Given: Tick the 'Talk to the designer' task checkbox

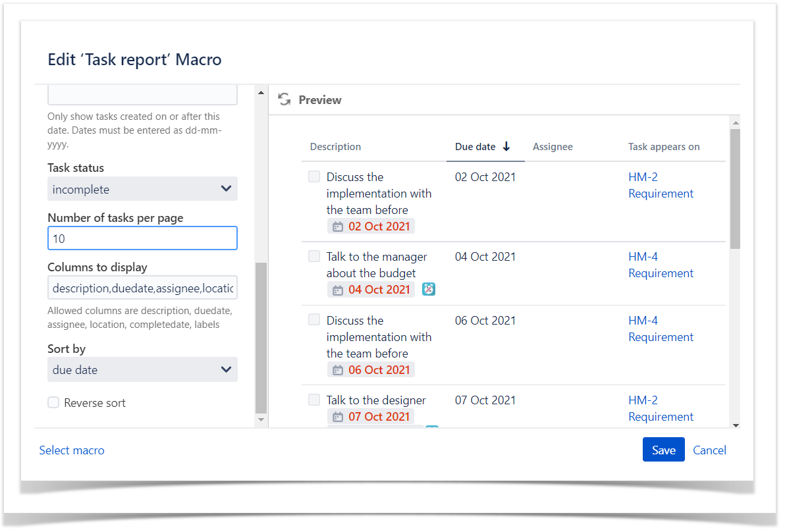Looking at the screenshot, I should (x=314, y=400).
